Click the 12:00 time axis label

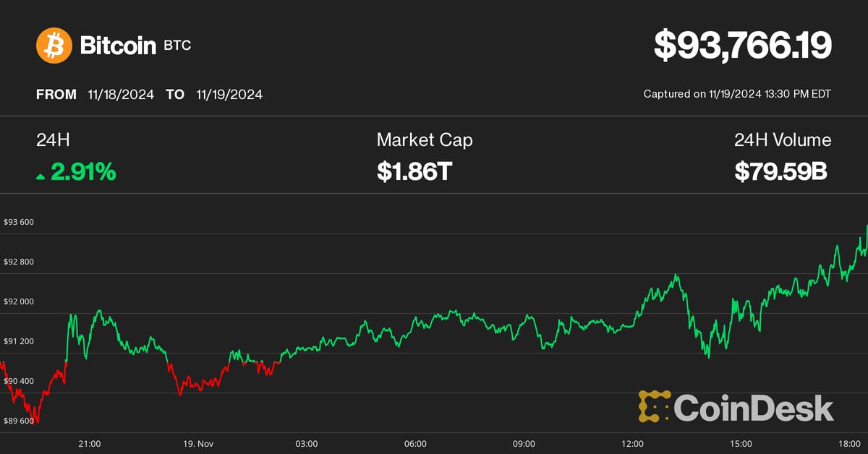click(633, 443)
